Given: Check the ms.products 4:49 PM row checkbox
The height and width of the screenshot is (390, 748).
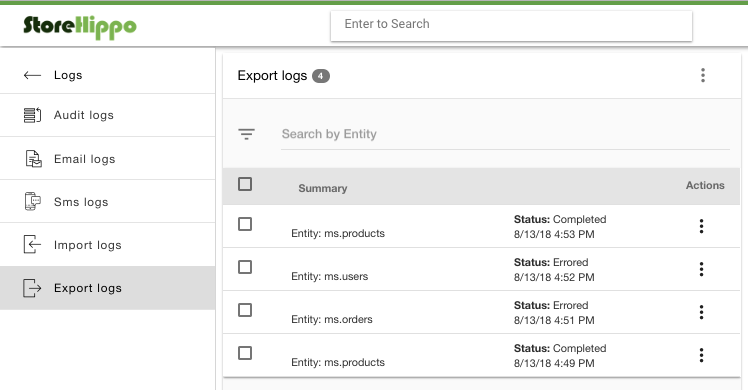Looking at the screenshot, I should (x=245, y=353).
